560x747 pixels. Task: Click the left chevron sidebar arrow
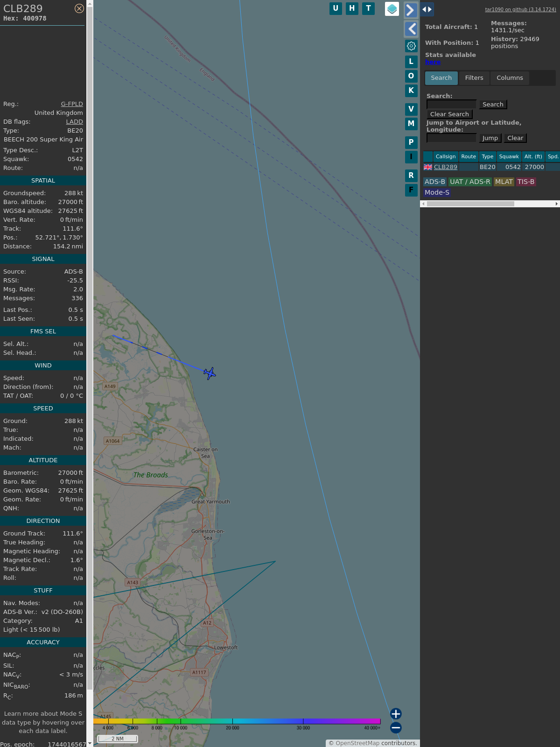point(411,29)
